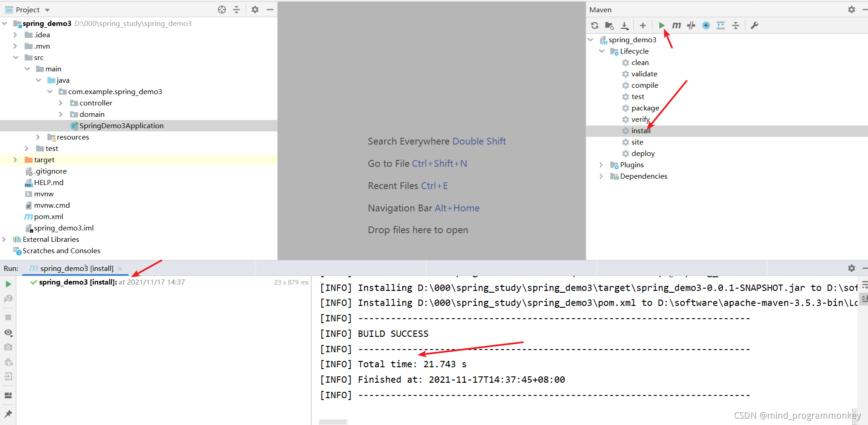Click stop square in Run panel
This screenshot has height=425, width=868.
[x=8, y=317]
